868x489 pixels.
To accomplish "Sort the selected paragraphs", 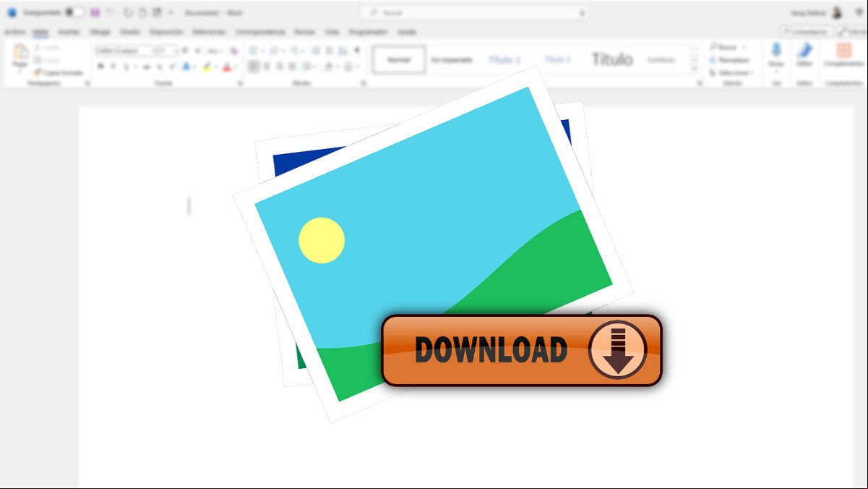I will coord(343,51).
